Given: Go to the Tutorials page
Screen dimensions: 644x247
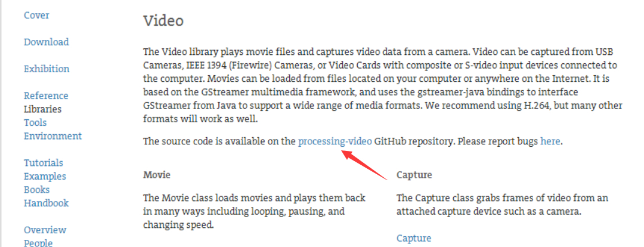Looking at the screenshot, I should (x=43, y=163).
